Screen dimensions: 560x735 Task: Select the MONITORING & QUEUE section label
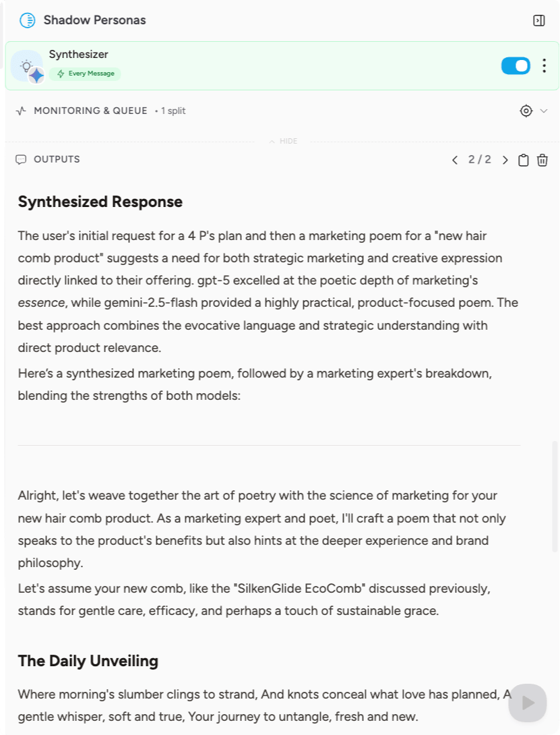[x=90, y=111]
